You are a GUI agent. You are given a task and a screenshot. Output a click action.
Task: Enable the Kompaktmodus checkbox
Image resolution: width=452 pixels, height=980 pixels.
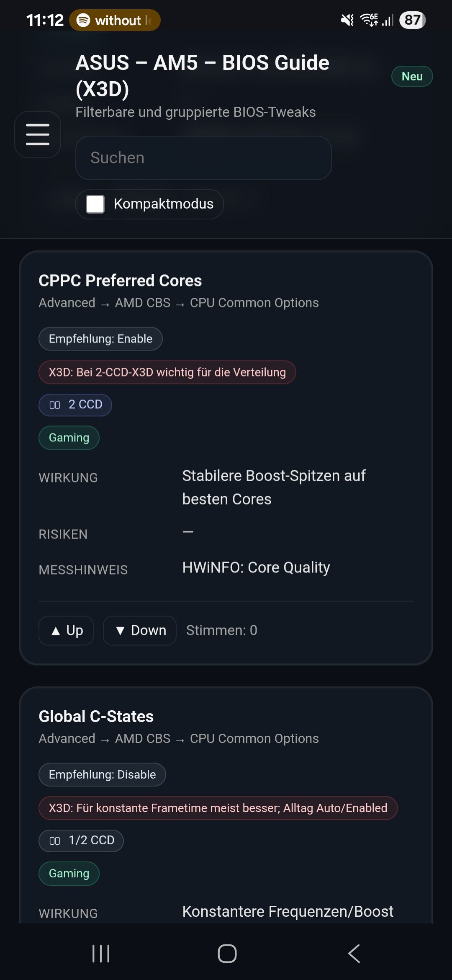(x=95, y=204)
